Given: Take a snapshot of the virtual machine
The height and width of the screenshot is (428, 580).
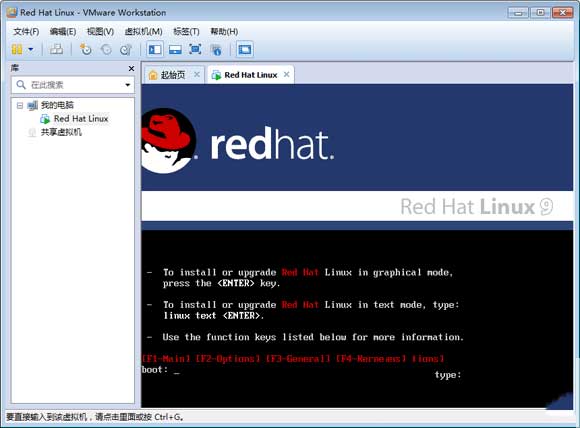Looking at the screenshot, I should coord(86,49).
